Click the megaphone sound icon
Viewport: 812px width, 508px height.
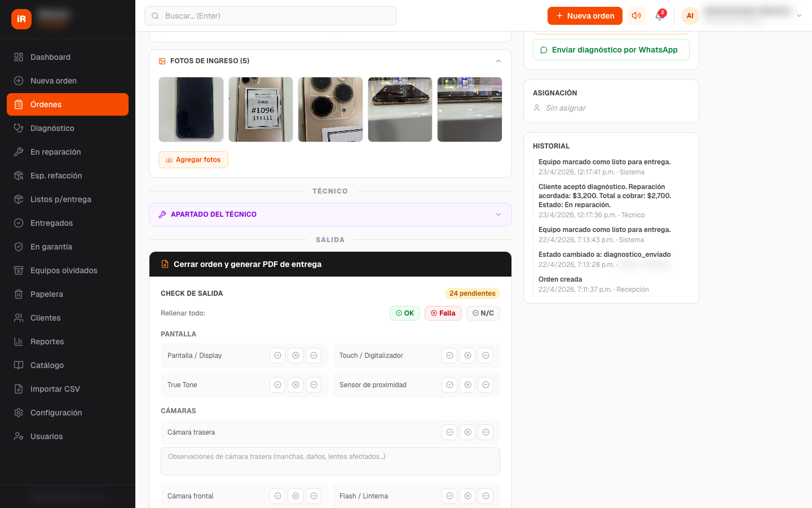636,16
